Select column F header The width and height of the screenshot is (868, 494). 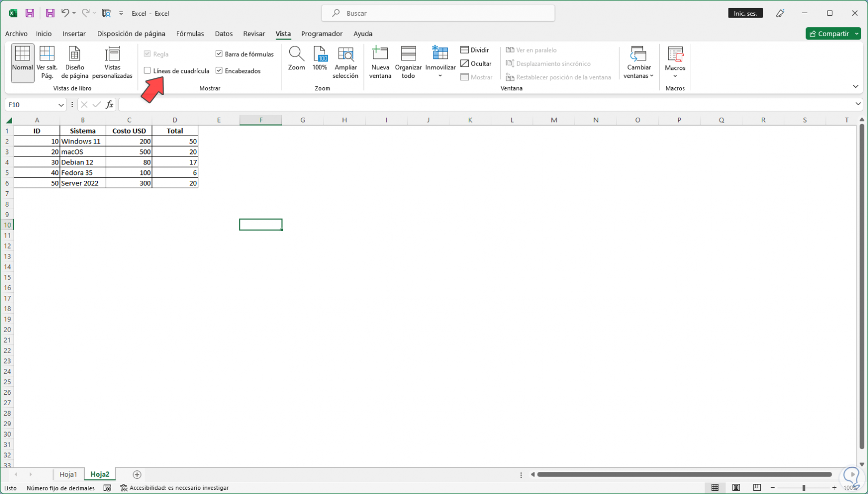coord(260,120)
